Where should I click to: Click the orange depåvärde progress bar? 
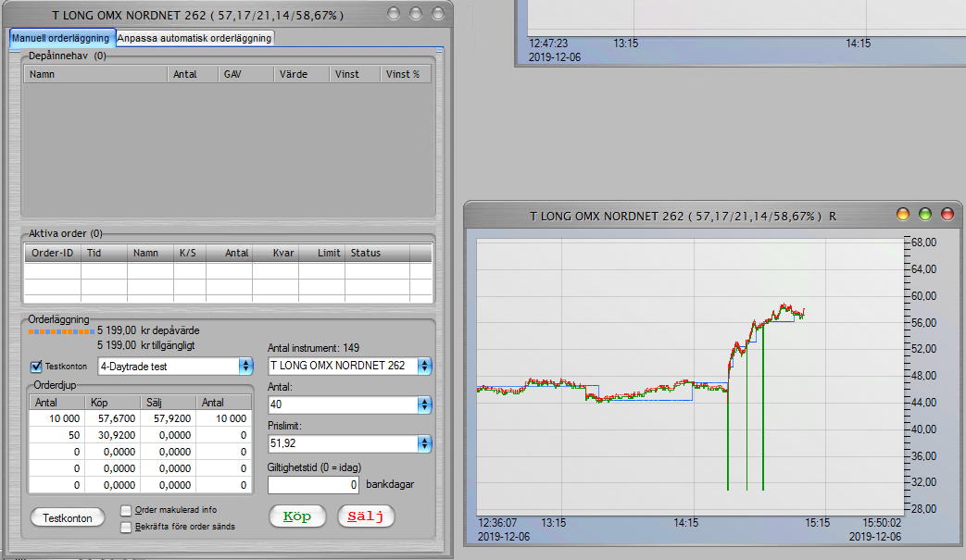click(61, 330)
